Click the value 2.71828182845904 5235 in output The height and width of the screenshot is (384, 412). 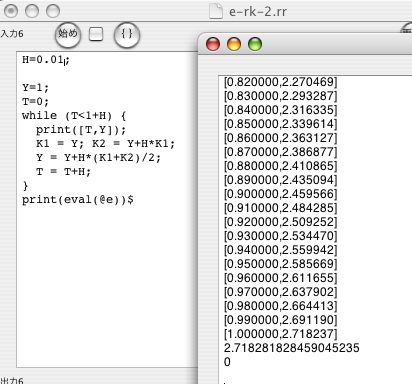(x=292, y=348)
